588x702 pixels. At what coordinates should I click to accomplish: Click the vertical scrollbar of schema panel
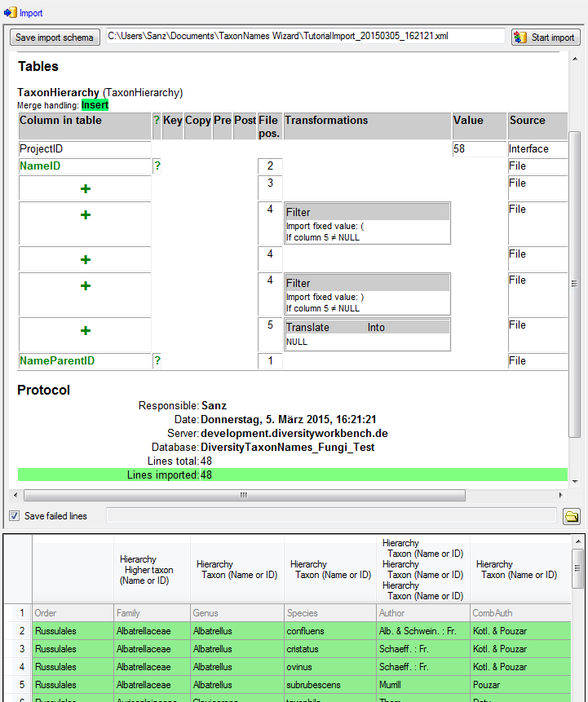(x=574, y=284)
